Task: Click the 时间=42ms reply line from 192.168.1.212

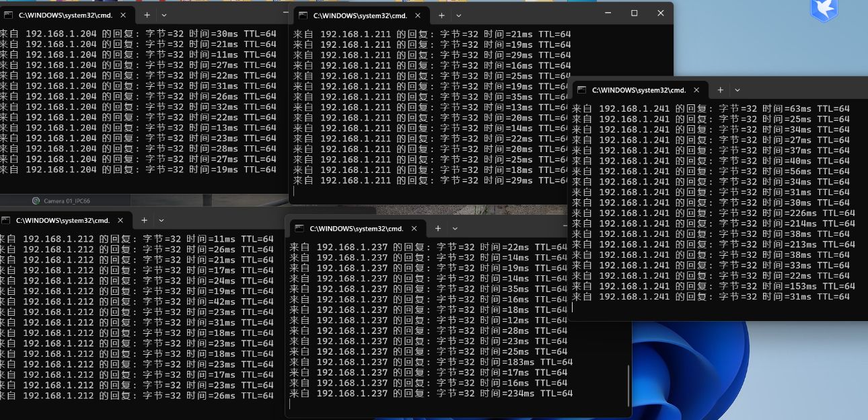Action: 137,302
